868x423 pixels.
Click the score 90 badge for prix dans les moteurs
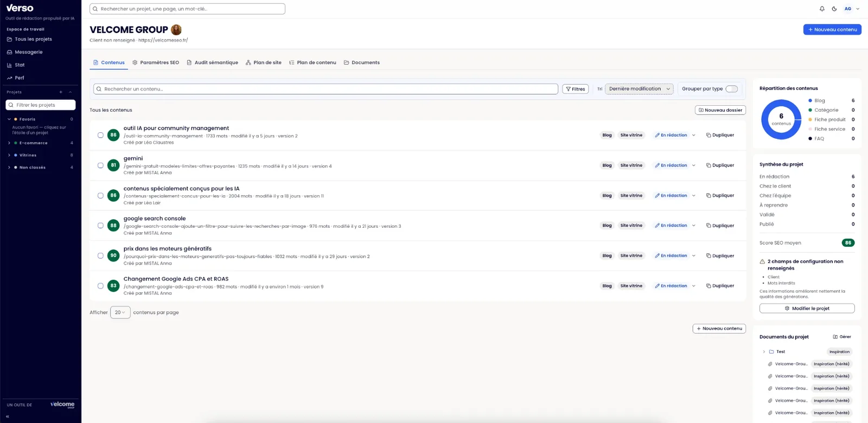(x=113, y=255)
